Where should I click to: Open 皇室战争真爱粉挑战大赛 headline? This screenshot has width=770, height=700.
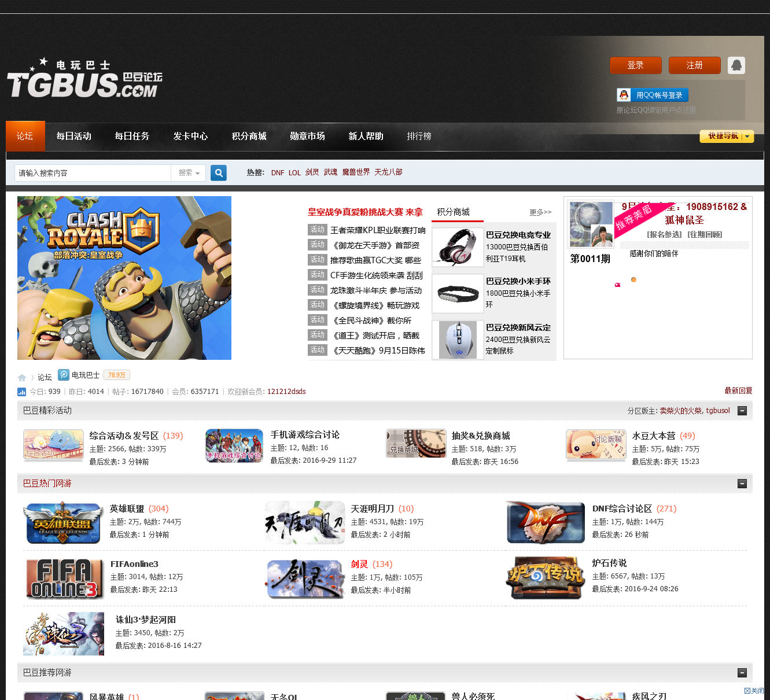(x=365, y=212)
